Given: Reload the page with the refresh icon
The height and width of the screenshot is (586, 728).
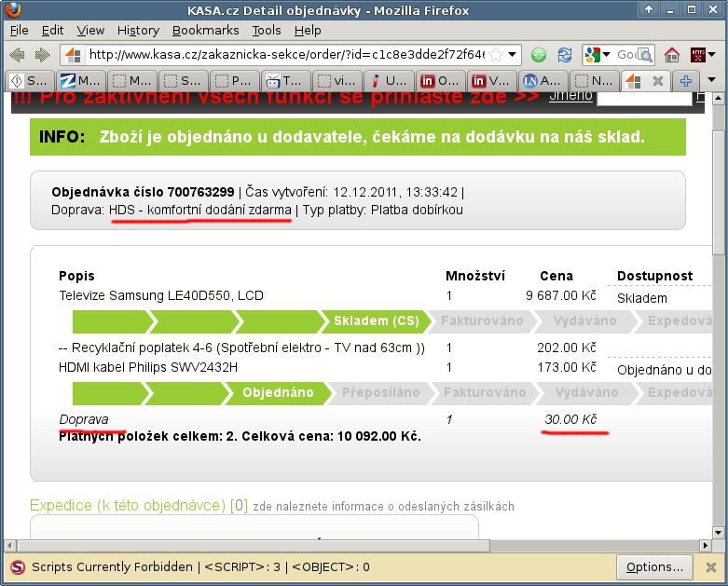Looking at the screenshot, I should point(565,55).
